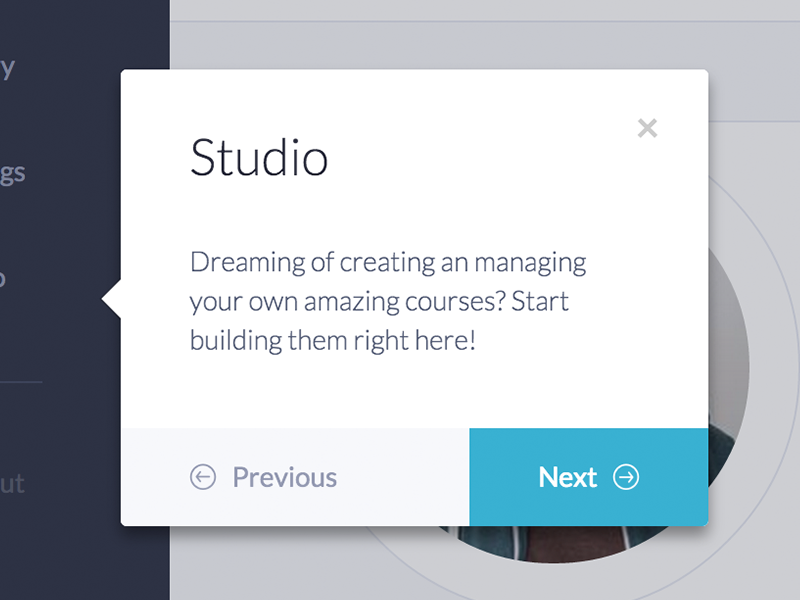Click the Previous button label

pos(284,478)
